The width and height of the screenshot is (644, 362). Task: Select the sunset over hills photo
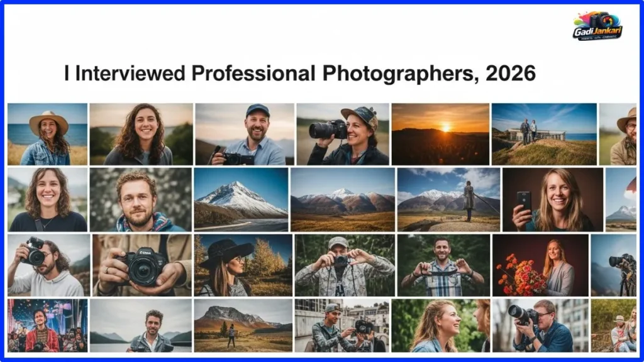point(440,134)
